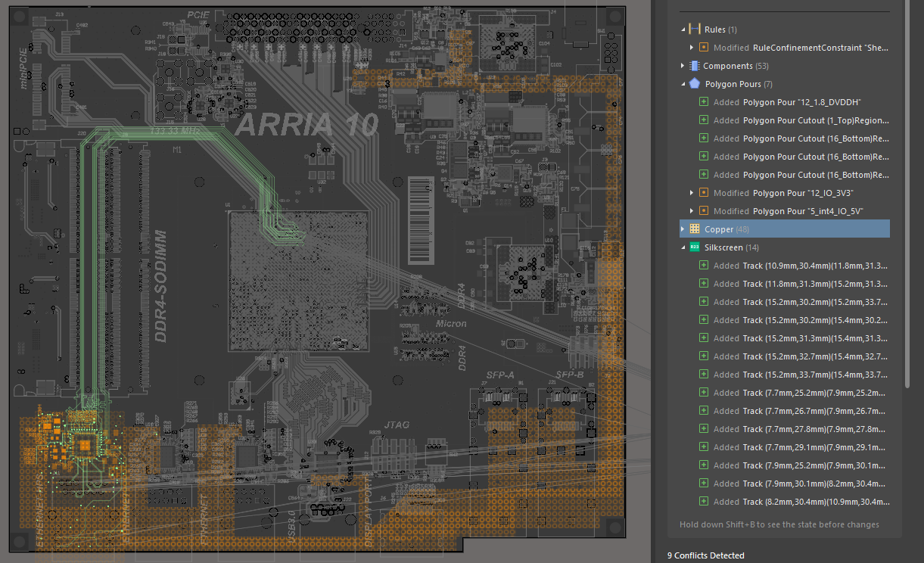Screen dimensions: 924x563
Task: Click the "9 Conflicts Detected" label
Action: point(705,555)
